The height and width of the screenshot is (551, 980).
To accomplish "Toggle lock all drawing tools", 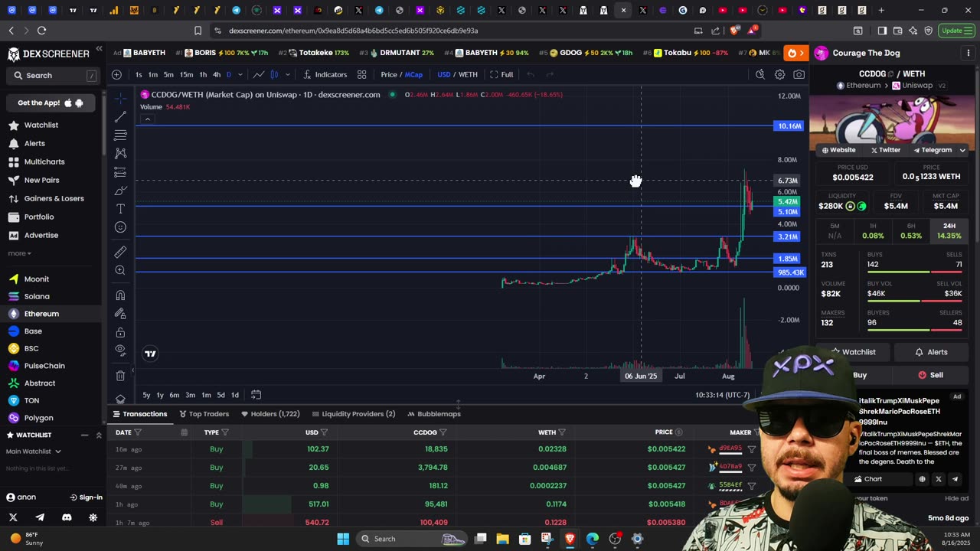I will tap(120, 332).
